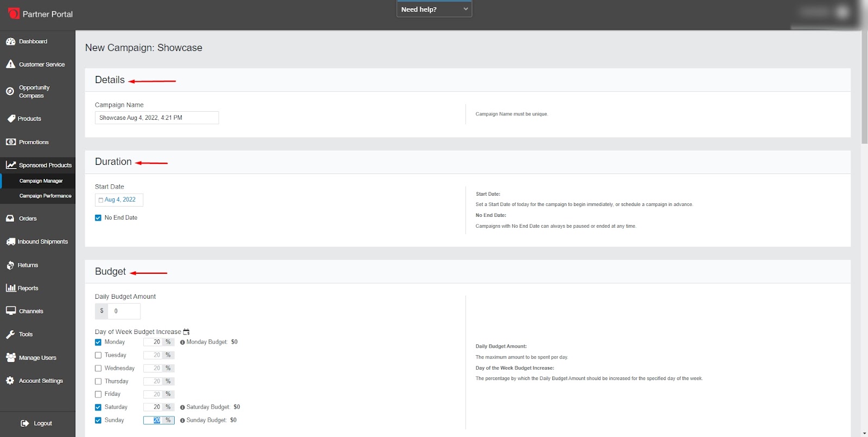The width and height of the screenshot is (868, 437).
Task: Click the dollar sign prefix of Daily Budget
Action: pos(101,311)
